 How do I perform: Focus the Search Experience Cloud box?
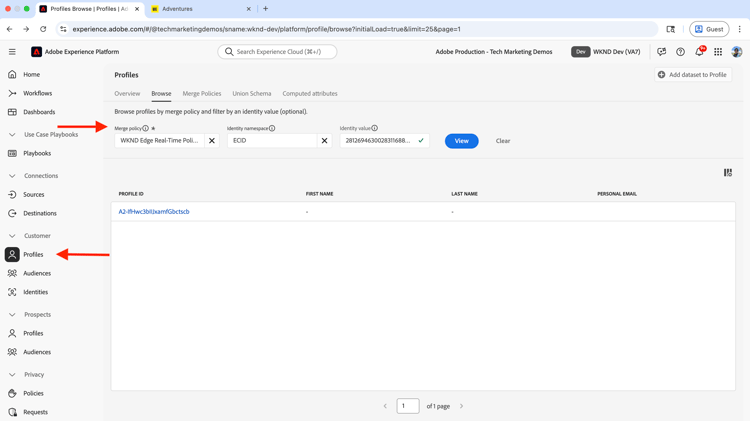click(x=277, y=52)
